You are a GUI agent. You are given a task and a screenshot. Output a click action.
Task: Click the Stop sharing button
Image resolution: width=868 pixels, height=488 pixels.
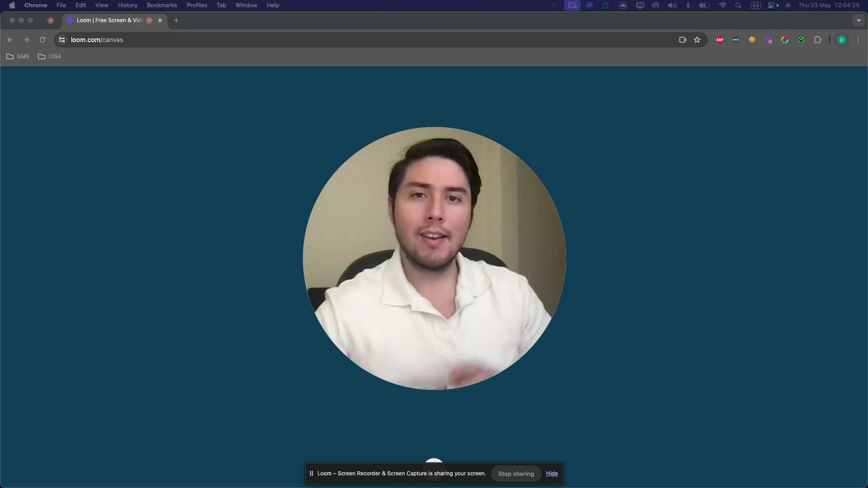coord(516,473)
